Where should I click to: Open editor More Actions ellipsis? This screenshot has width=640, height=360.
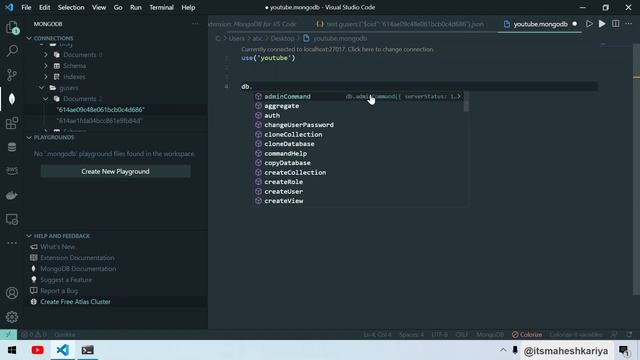tap(629, 24)
